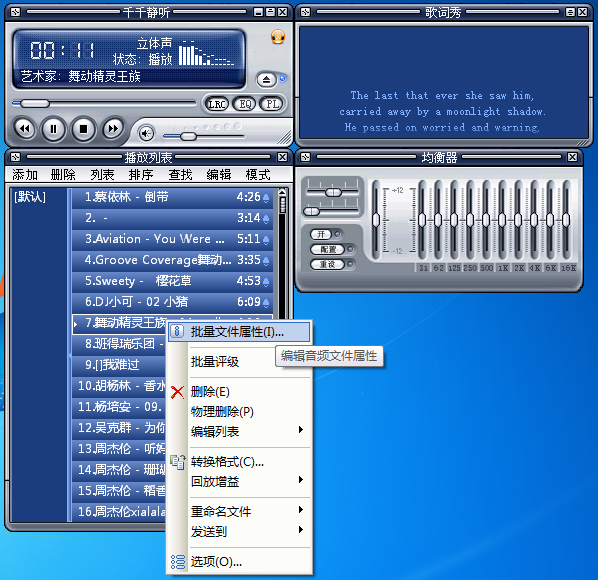Click the batch file properties info icon

coord(177,331)
